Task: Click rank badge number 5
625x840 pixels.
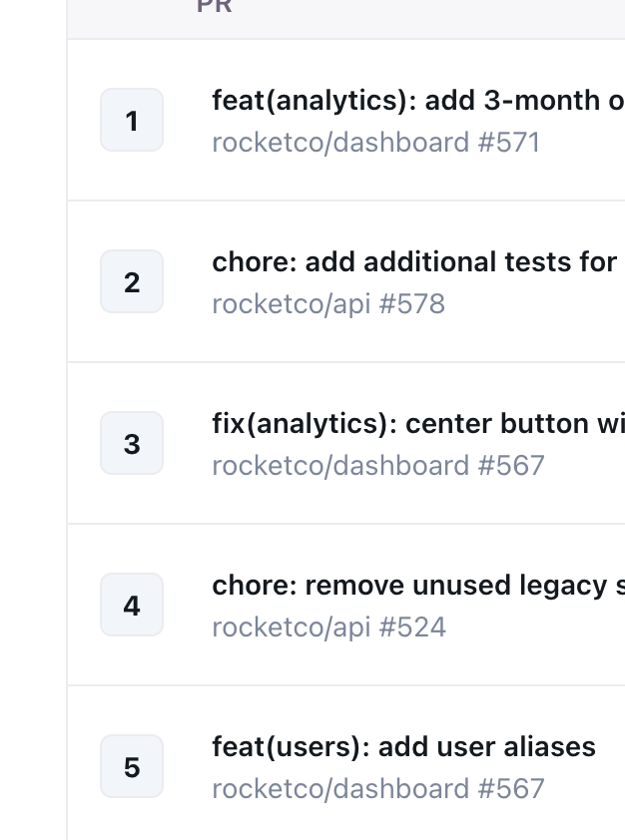Action: coord(132,766)
